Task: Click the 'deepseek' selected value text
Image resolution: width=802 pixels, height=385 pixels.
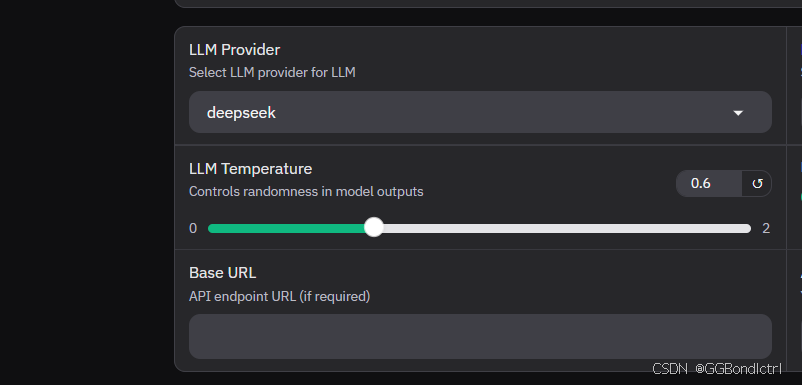Action: pyautogui.click(x=241, y=113)
